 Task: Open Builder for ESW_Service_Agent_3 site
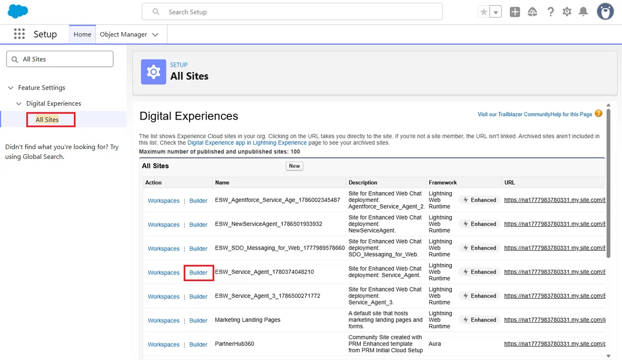point(199,297)
